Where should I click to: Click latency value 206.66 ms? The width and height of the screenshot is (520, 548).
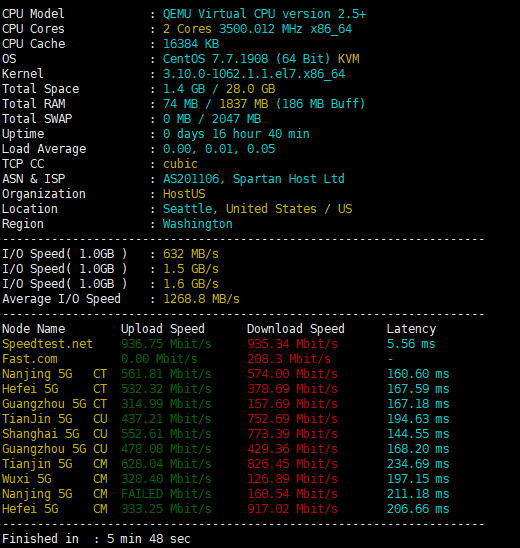(418, 509)
